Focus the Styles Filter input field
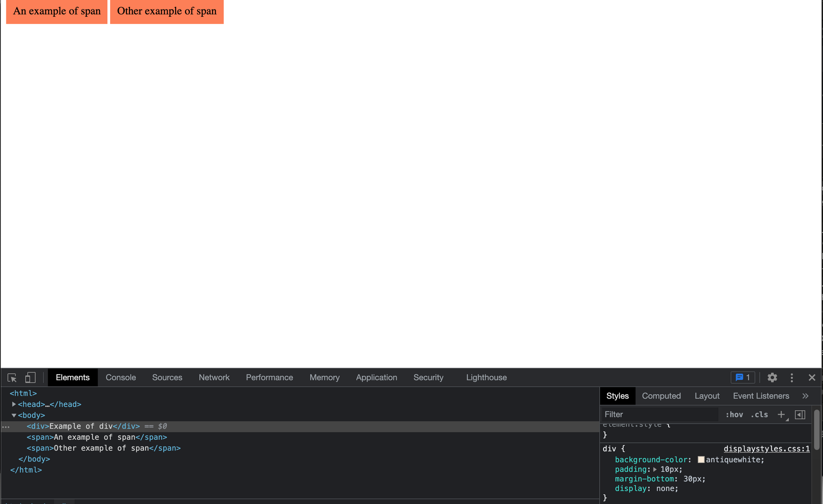 click(x=660, y=414)
